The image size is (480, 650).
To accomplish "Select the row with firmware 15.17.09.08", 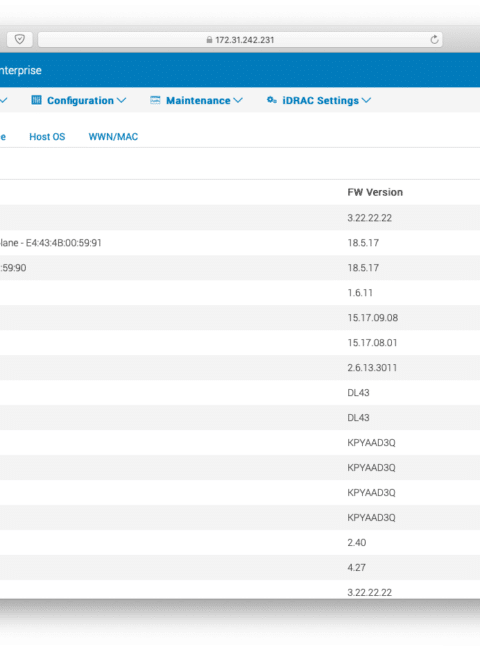I will click(x=240, y=318).
